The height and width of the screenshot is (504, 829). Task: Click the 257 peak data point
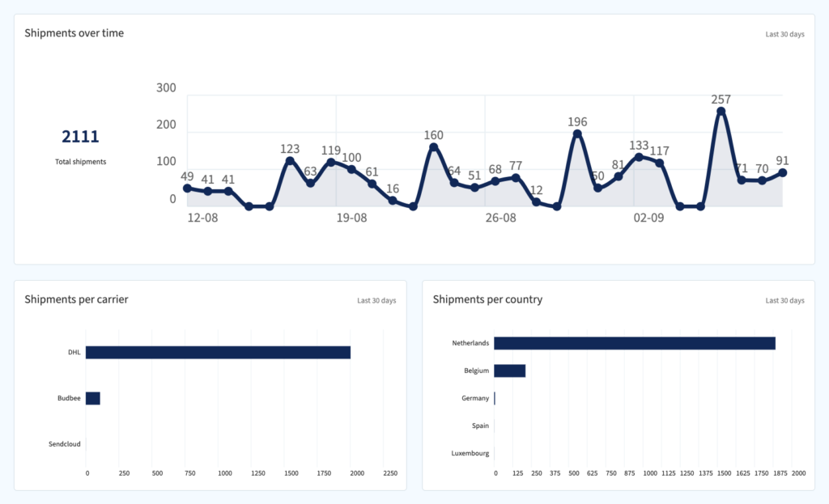[x=721, y=112]
